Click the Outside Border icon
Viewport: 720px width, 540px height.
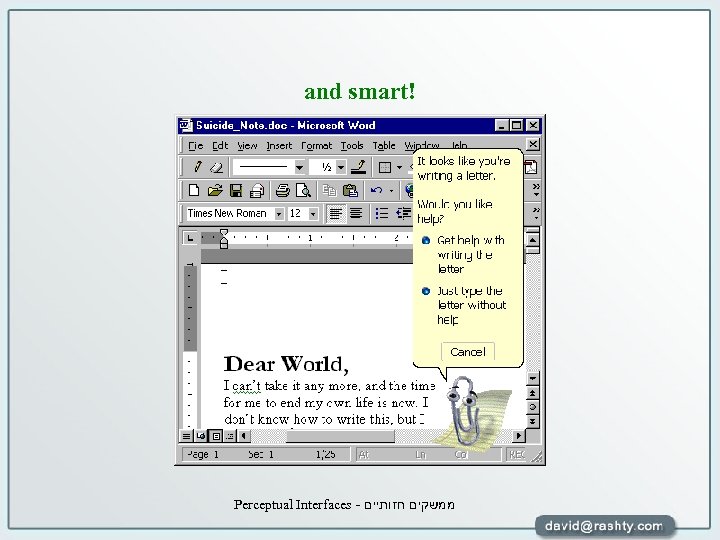(x=385, y=168)
